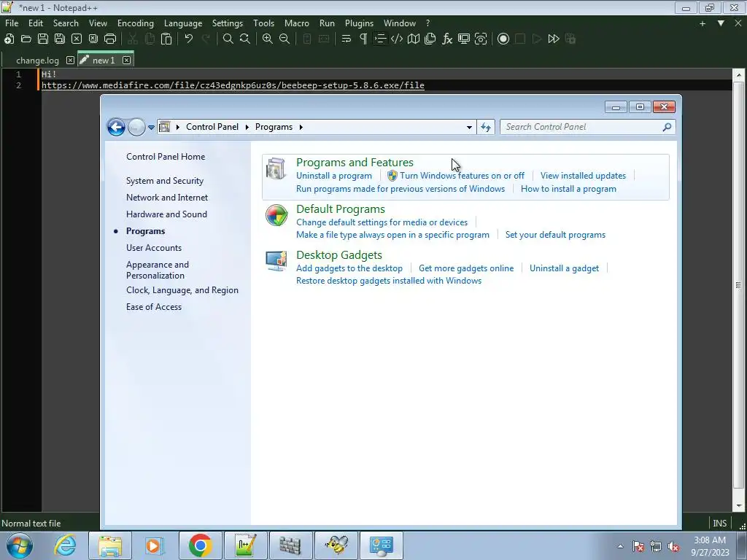Screen dimensions: 747x560
Task: Open User Accounts category
Action: (x=153, y=248)
